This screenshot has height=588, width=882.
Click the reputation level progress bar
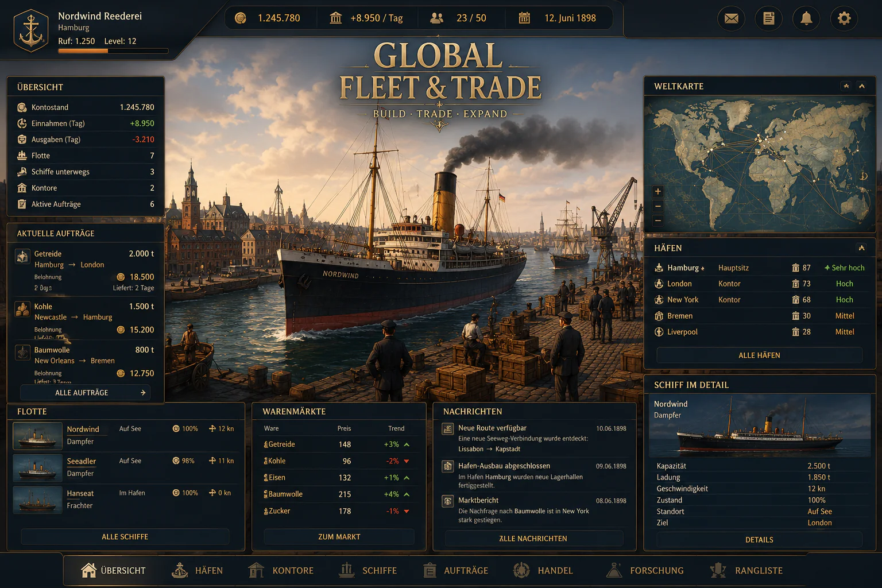click(x=113, y=51)
